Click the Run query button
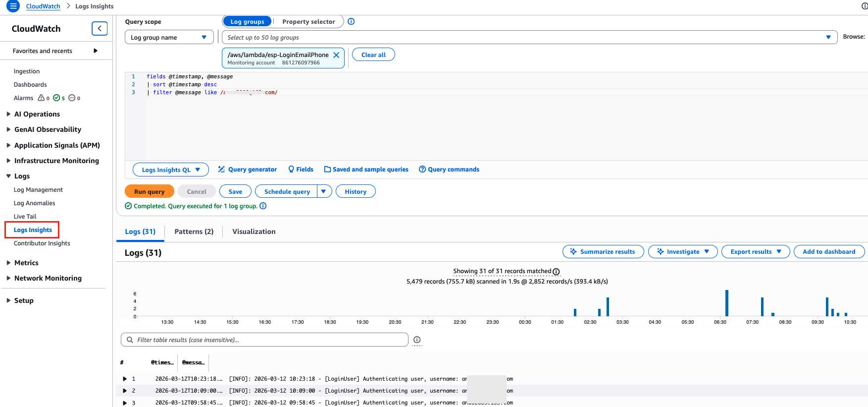 click(149, 191)
